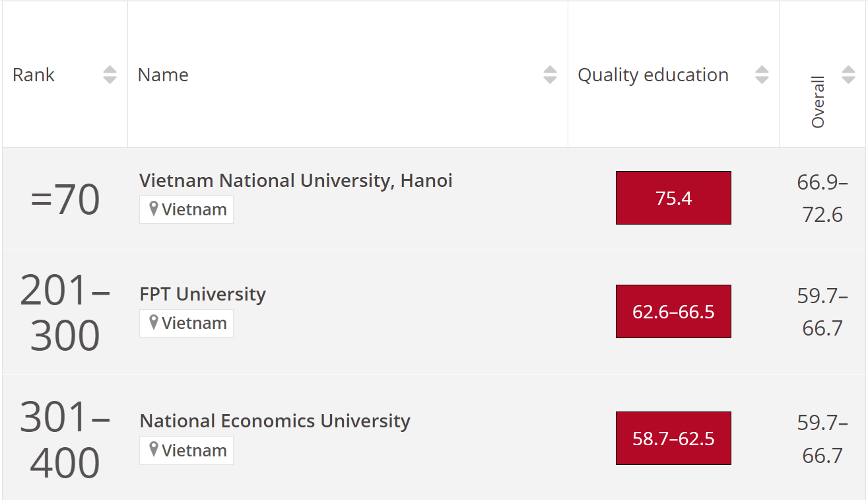The image size is (868, 500).
Task: Open FPT University profile link
Action: click(x=203, y=294)
